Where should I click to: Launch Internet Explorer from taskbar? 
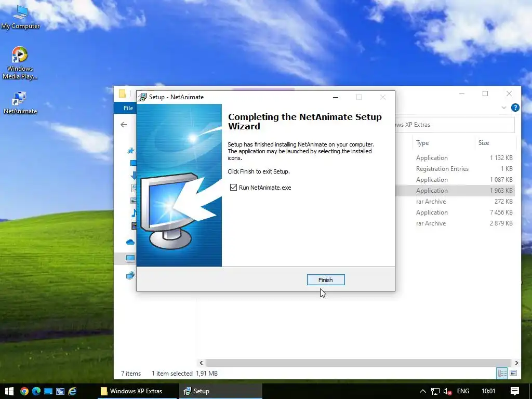point(72,391)
